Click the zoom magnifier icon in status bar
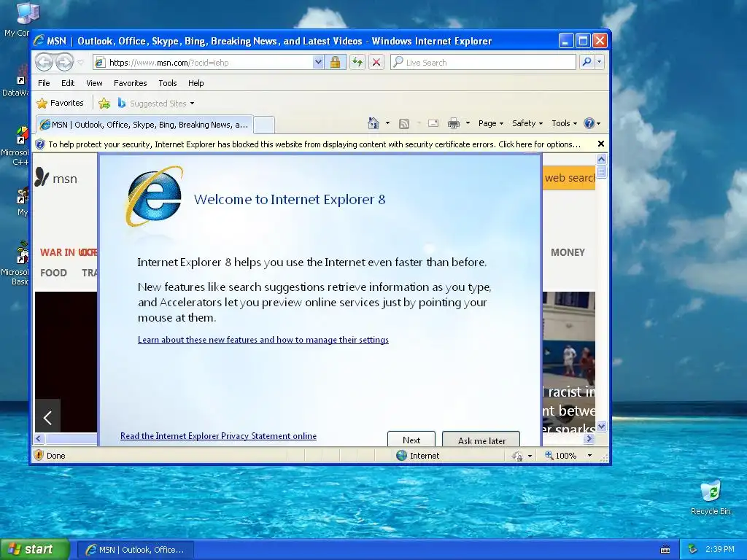The height and width of the screenshot is (560, 747). (x=549, y=455)
